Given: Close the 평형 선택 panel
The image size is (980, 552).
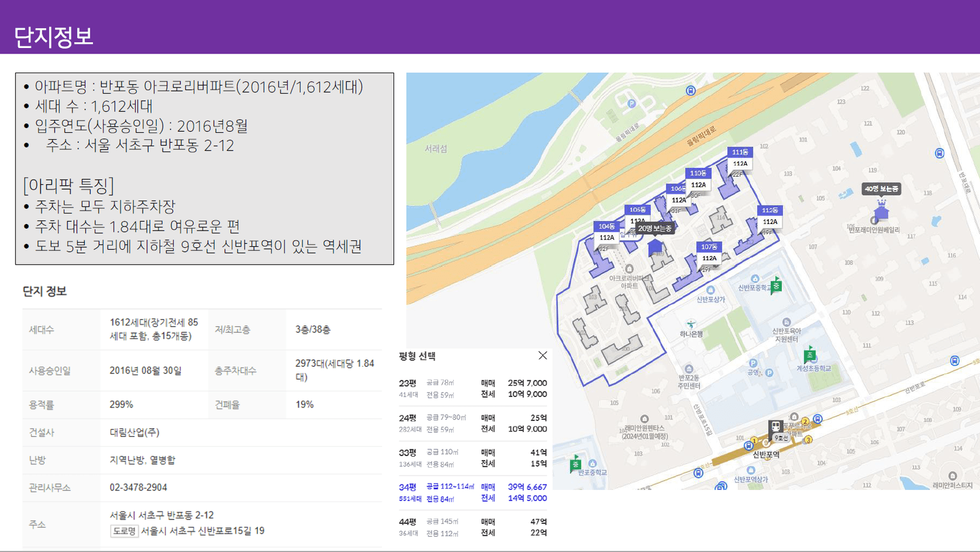Looking at the screenshot, I should (x=542, y=356).
